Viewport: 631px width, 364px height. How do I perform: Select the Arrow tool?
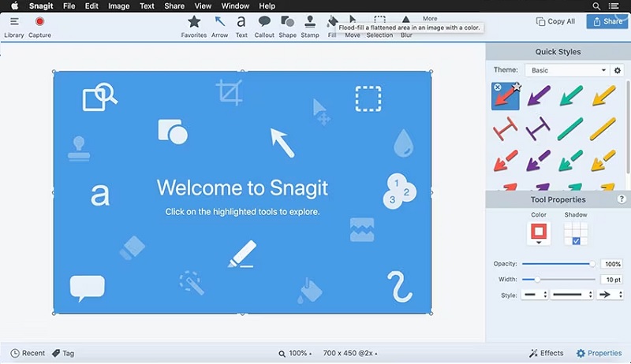[x=220, y=27]
